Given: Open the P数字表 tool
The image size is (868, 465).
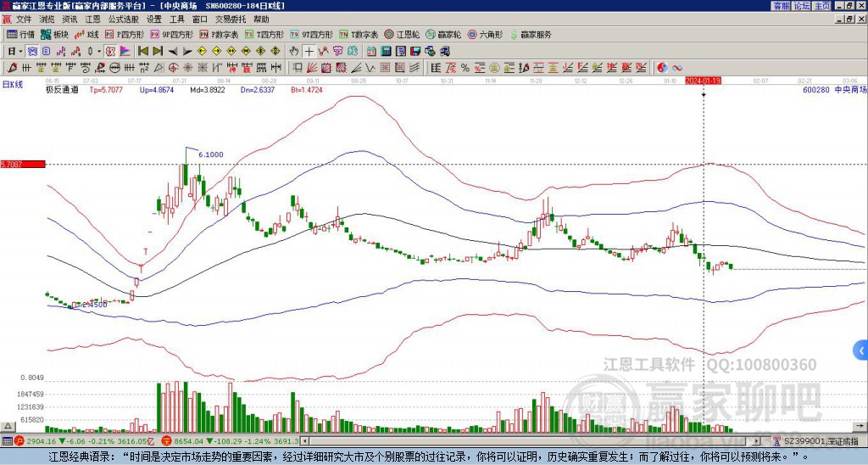Looking at the screenshot, I should [220, 35].
